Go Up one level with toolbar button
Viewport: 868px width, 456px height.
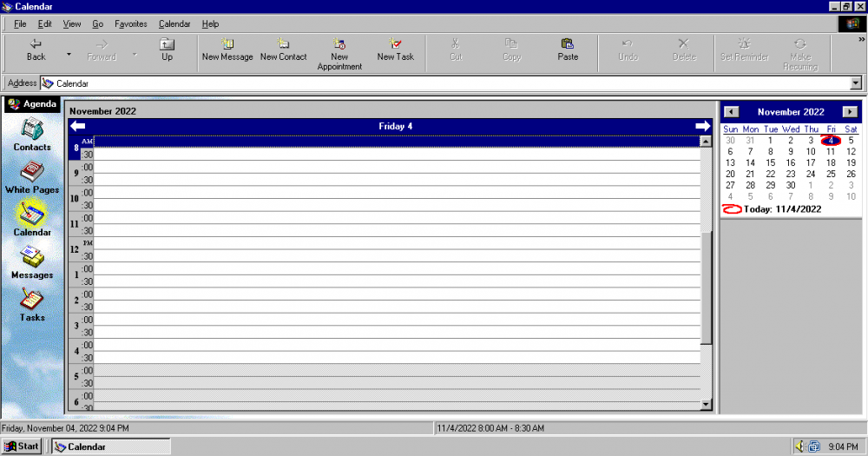coord(167,50)
